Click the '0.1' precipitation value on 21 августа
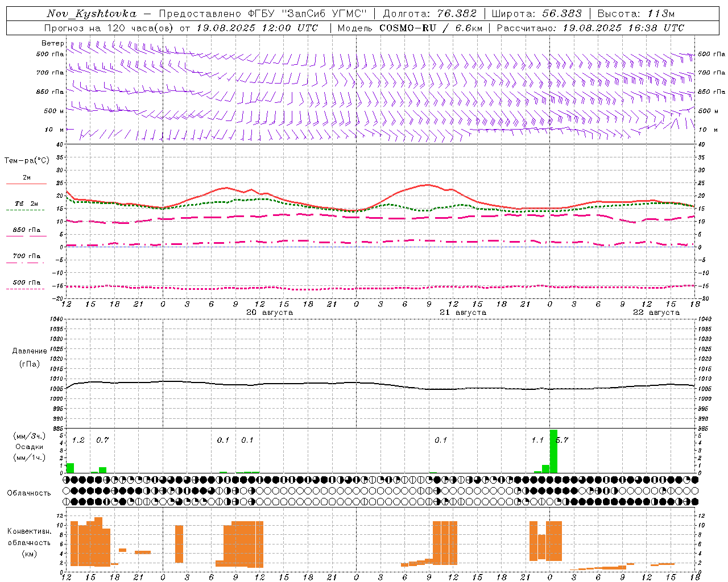 [x=441, y=440]
